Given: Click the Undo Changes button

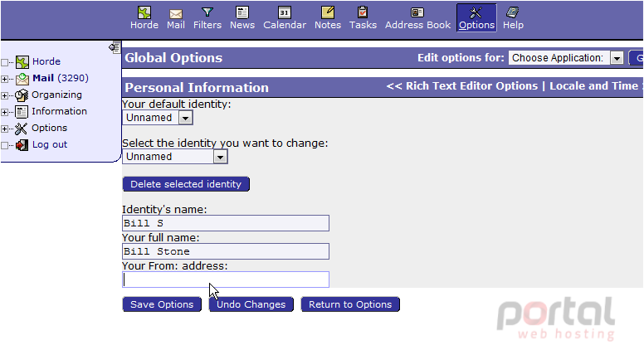Looking at the screenshot, I should [251, 304].
